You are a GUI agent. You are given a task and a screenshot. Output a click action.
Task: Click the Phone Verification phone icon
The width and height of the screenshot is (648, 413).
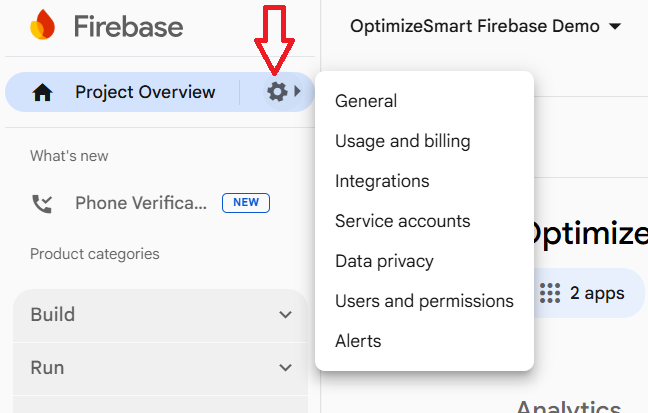(x=42, y=203)
